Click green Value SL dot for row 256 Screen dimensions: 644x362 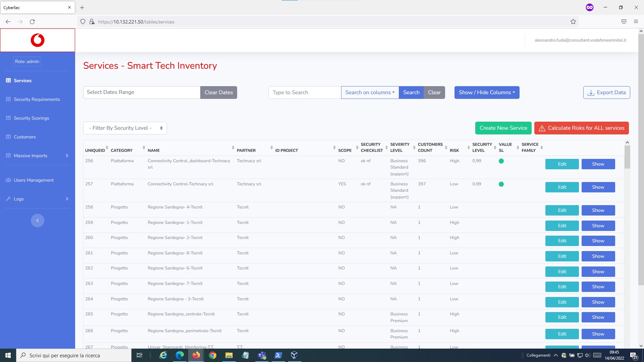point(501,161)
